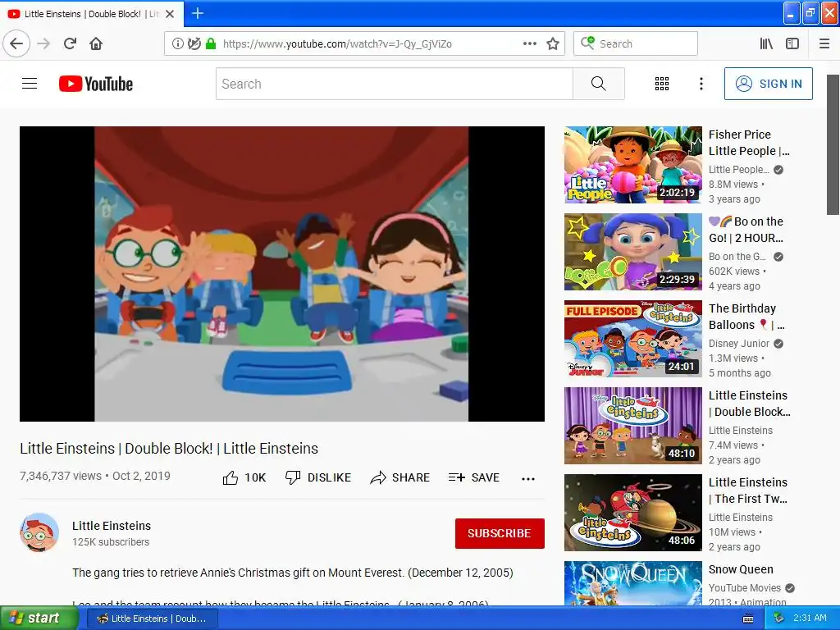Open Bo on the Go 2 HOUR title
This screenshot has height=630, width=840.
tap(746, 230)
